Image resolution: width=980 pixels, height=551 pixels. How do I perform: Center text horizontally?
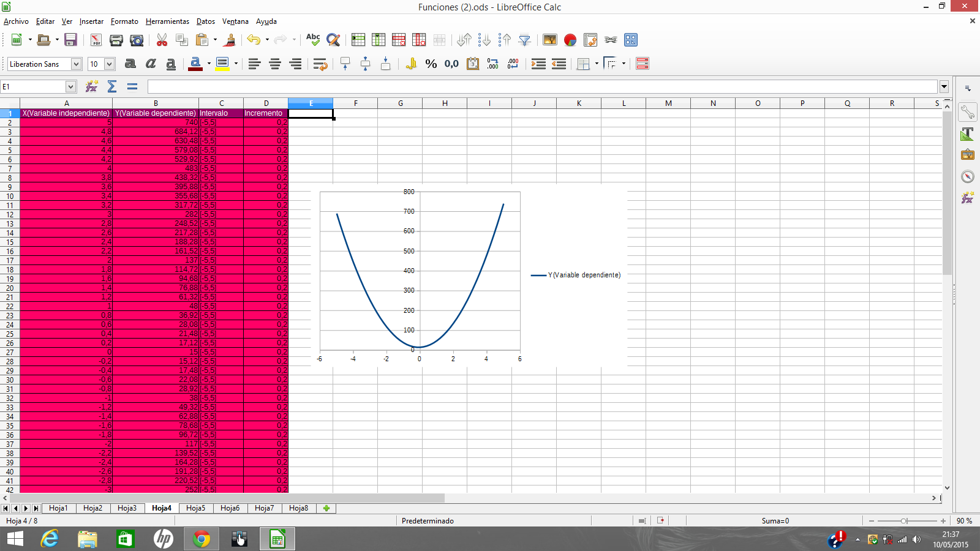pyautogui.click(x=275, y=64)
